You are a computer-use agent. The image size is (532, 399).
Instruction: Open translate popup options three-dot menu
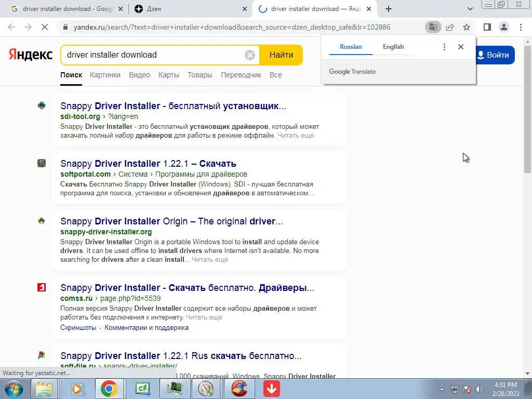444,47
